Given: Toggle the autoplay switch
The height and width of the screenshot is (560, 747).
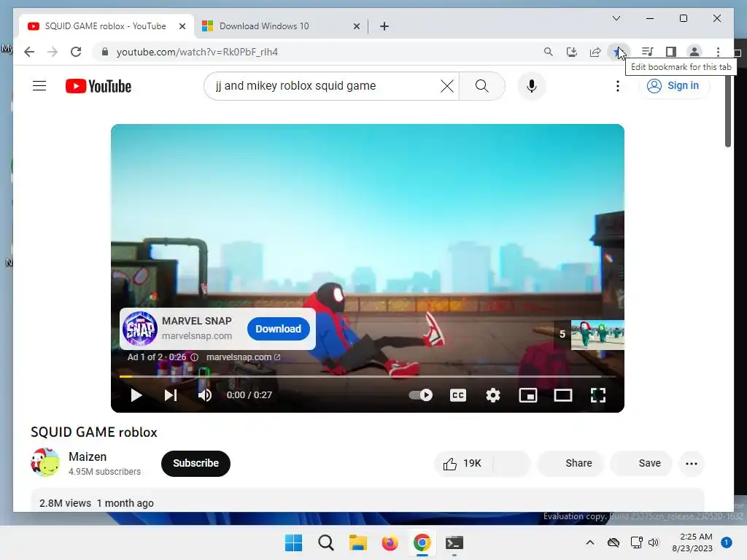Looking at the screenshot, I should click(x=421, y=395).
